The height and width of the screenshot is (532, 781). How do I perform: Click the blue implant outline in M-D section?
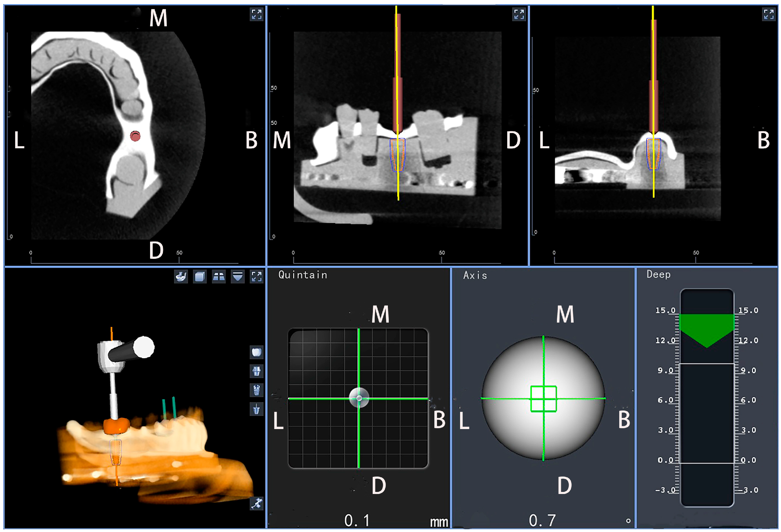398,155
